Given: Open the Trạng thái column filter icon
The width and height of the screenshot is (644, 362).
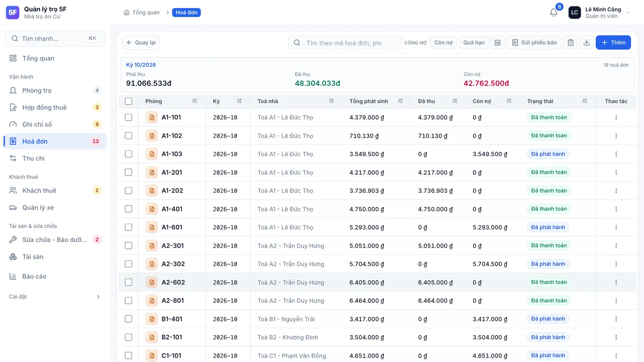Looking at the screenshot, I should point(584,101).
